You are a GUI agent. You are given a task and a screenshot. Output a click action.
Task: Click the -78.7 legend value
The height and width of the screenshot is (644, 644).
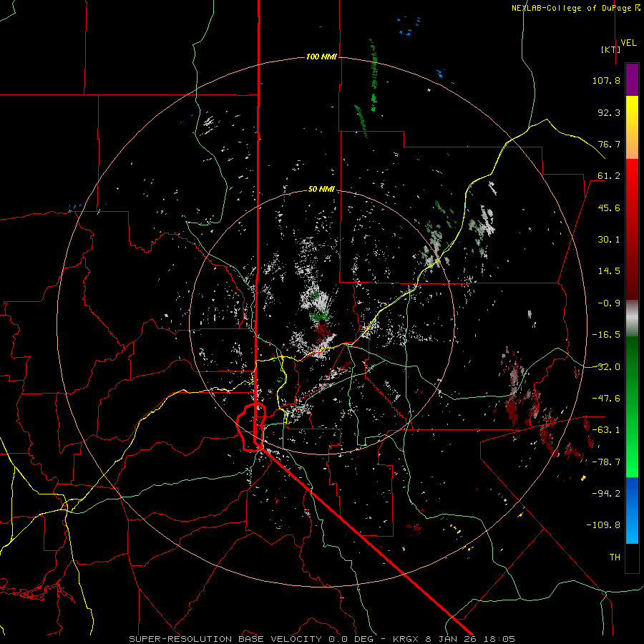606,462
